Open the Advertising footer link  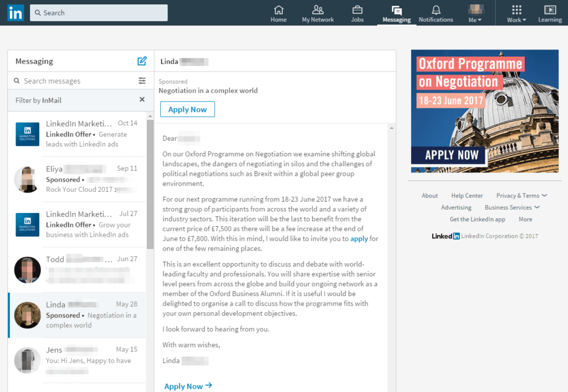coord(456,207)
